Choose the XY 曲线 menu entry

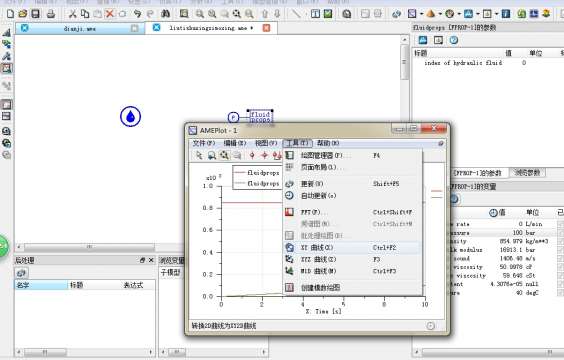pyautogui.click(x=352, y=247)
